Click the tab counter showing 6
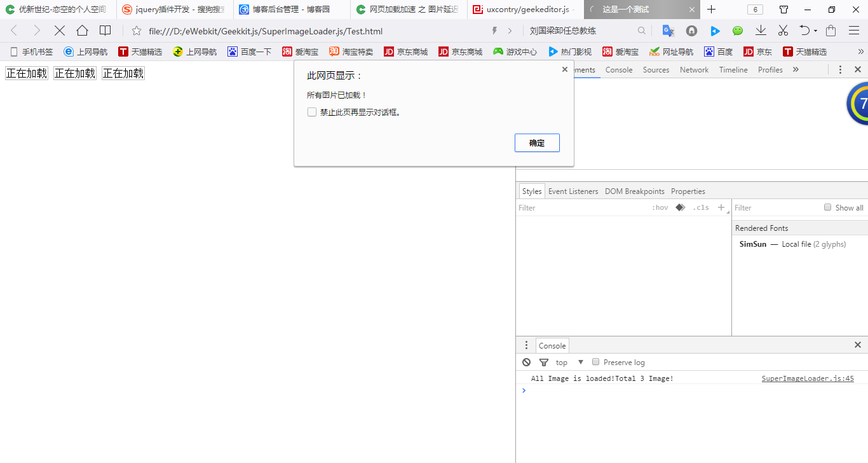The height and width of the screenshot is (463, 868). tap(755, 10)
